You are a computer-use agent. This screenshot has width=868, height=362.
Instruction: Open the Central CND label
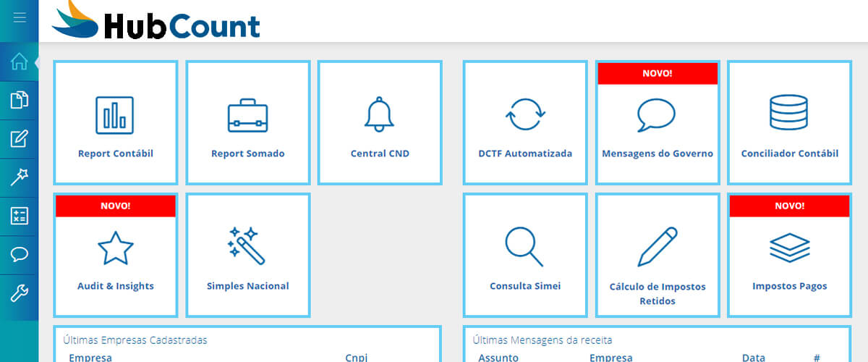tap(380, 153)
